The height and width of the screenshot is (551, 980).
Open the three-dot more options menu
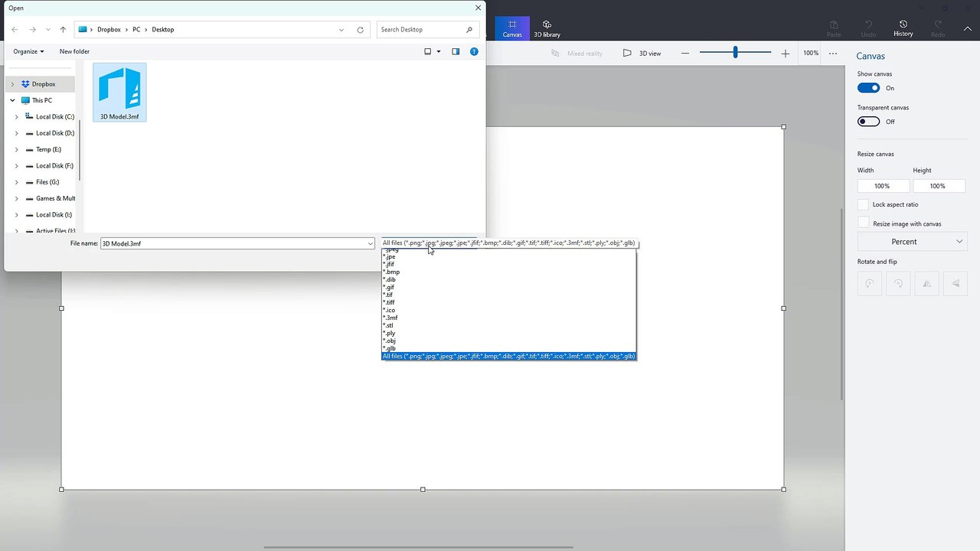pyautogui.click(x=833, y=54)
